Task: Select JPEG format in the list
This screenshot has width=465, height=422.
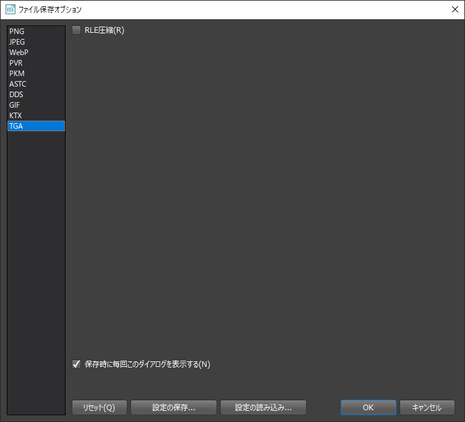Action: tap(36, 42)
